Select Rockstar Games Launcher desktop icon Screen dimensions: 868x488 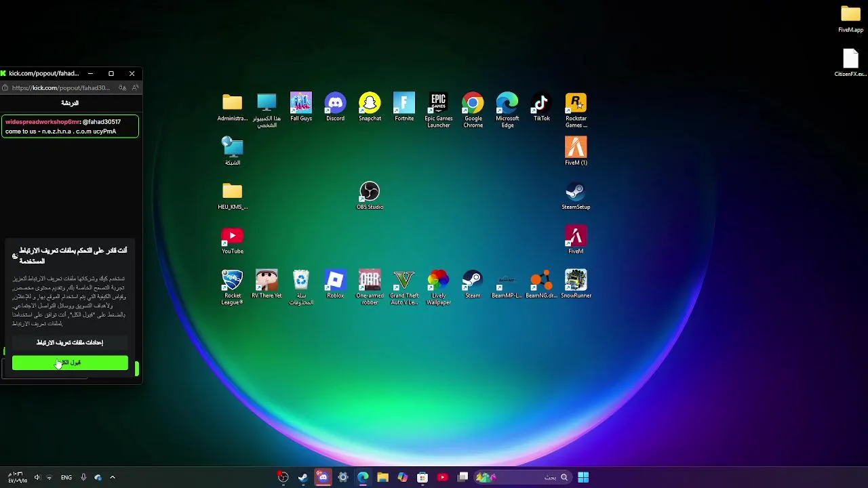tap(576, 110)
